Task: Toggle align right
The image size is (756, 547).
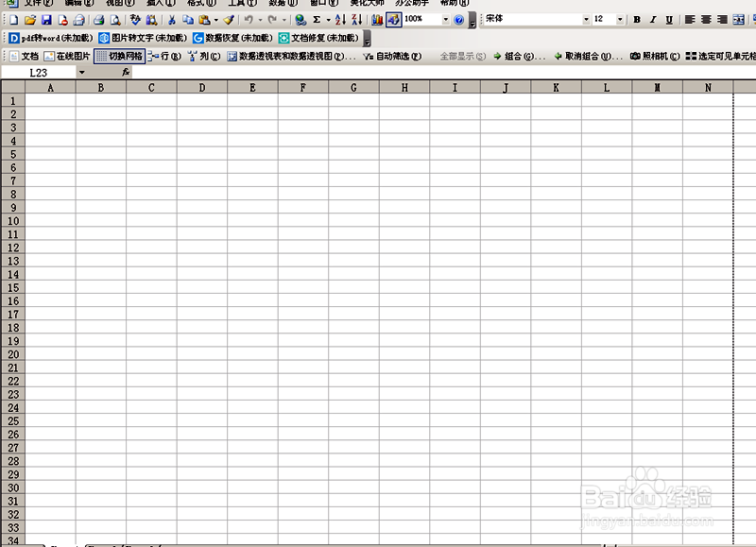Action: tap(722, 20)
